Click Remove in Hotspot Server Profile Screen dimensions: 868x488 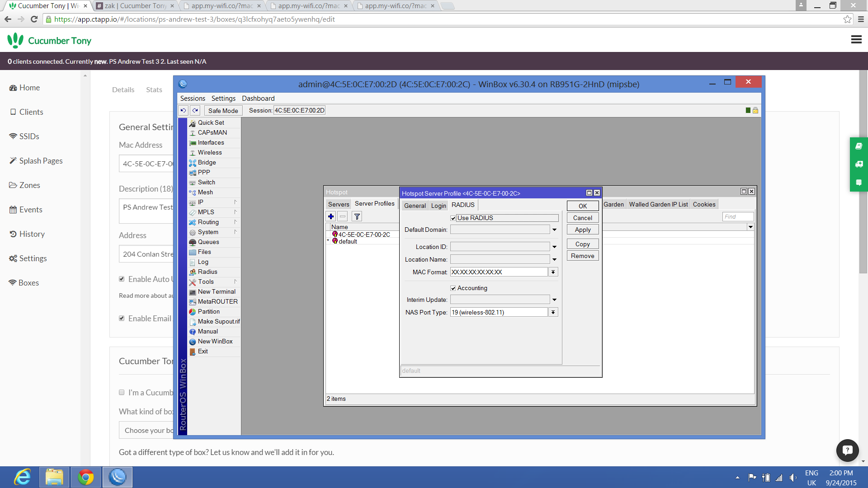583,256
